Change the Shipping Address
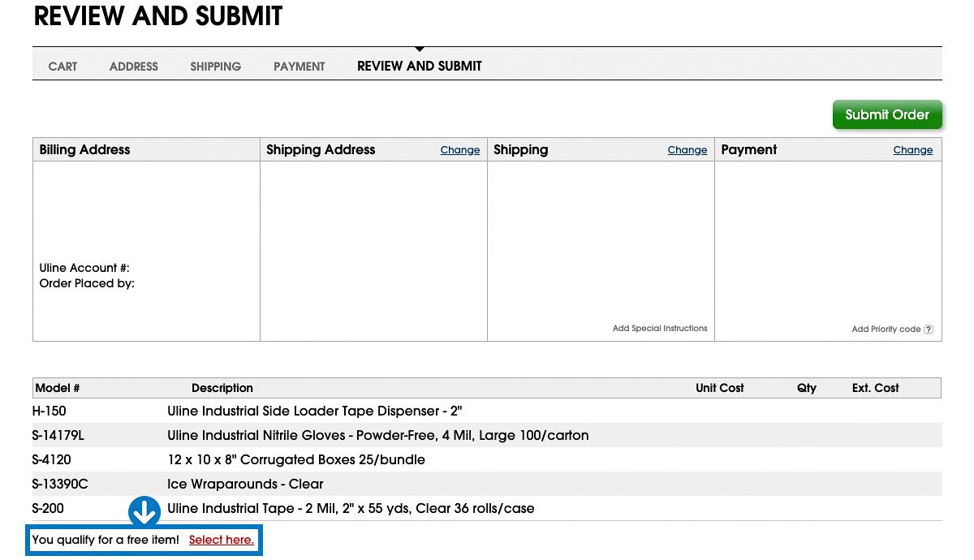Image resolution: width=974 pixels, height=560 pixels. tap(460, 150)
